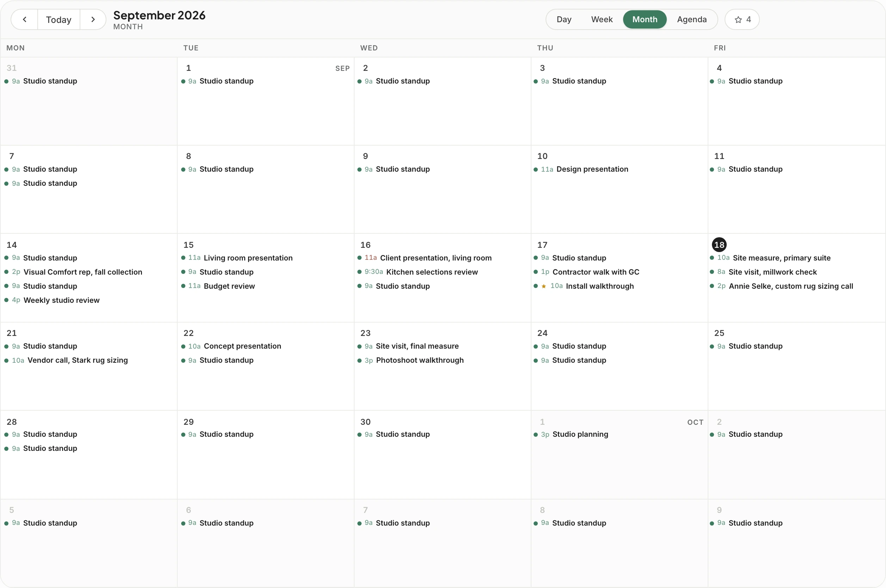Select date 23 in the calendar
Image resolution: width=886 pixels, height=588 pixels.
365,333
